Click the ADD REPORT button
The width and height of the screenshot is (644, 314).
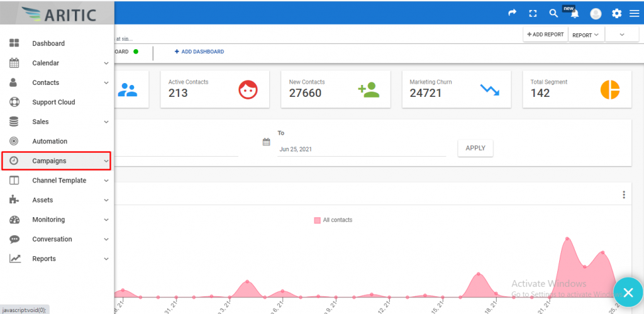(545, 35)
